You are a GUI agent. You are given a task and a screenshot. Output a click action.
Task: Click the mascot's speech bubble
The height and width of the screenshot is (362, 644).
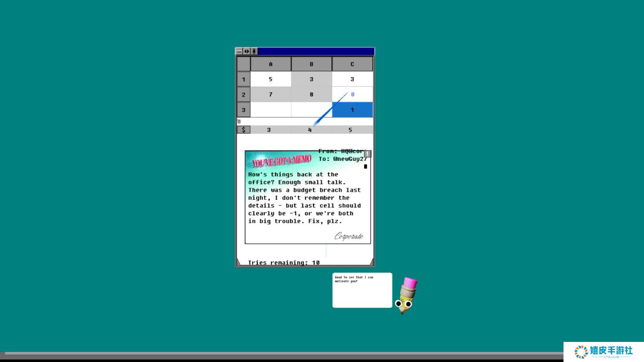coord(362,290)
